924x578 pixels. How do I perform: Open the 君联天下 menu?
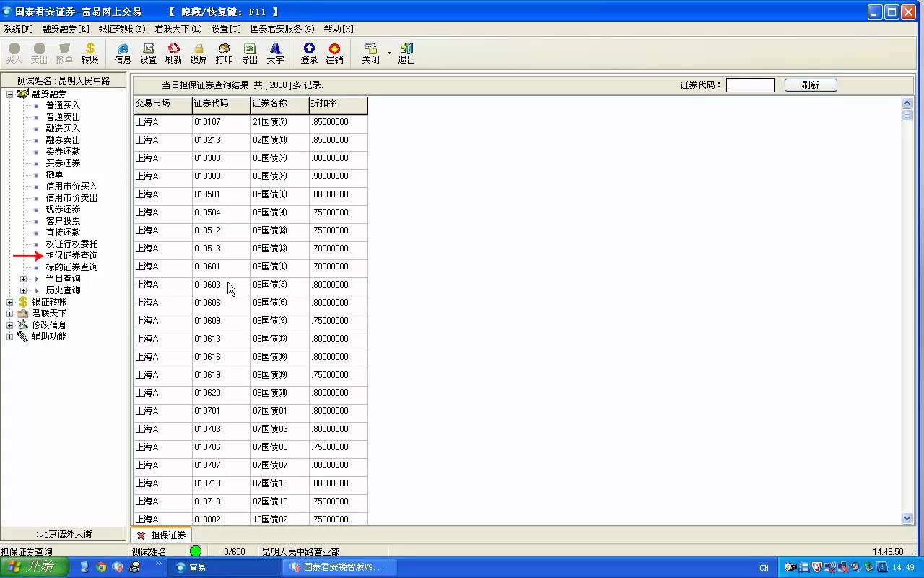coord(178,29)
